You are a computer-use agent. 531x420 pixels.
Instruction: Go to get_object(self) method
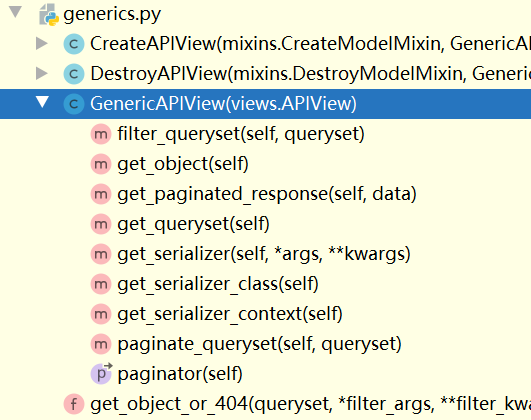[183, 164]
